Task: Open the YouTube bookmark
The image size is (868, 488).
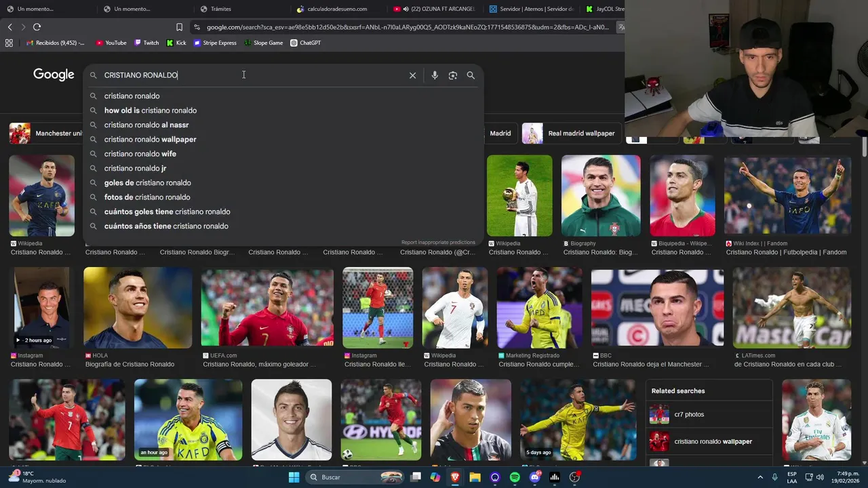Action: pos(111,43)
